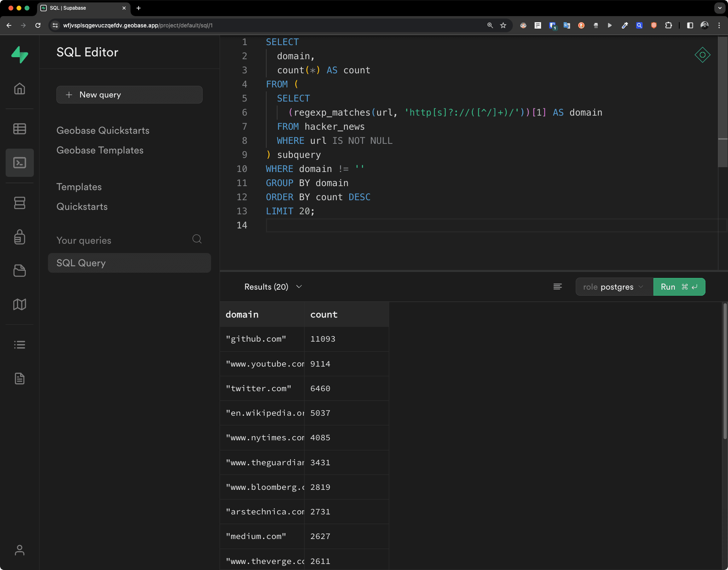
Task: Click the New query button
Action: tap(129, 95)
